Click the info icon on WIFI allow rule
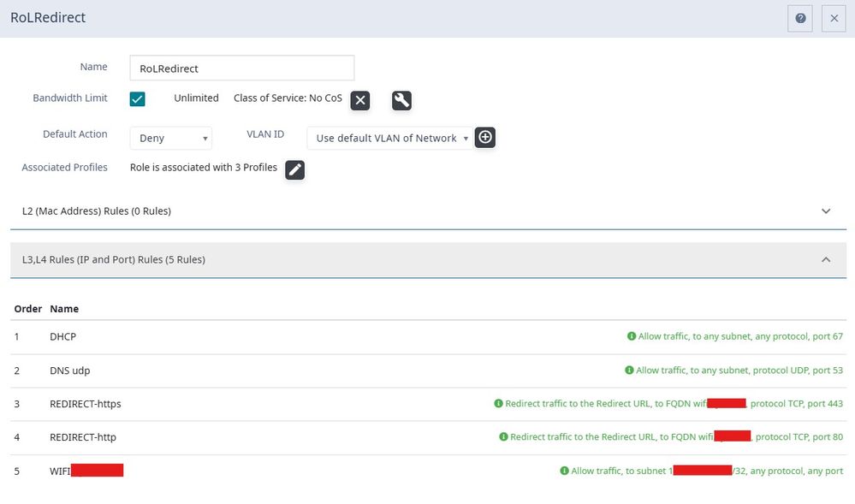This screenshot has height=504, width=855. click(x=564, y=471)
